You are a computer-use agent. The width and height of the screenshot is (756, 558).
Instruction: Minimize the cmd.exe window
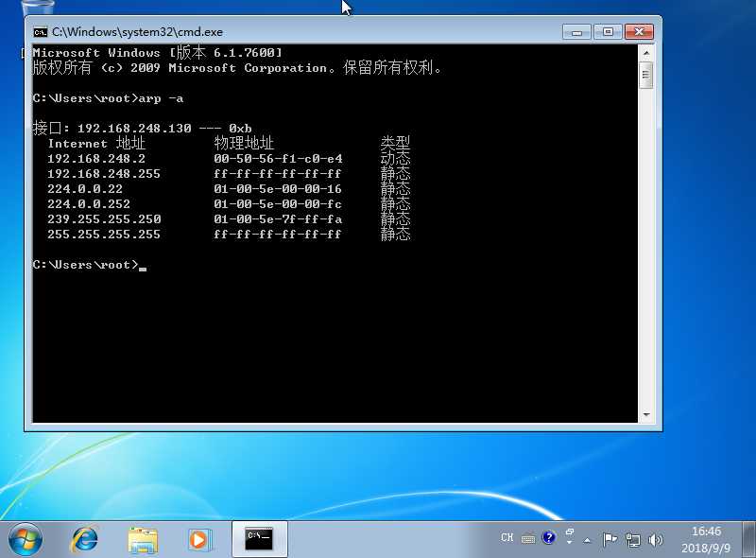coord(576,32)
